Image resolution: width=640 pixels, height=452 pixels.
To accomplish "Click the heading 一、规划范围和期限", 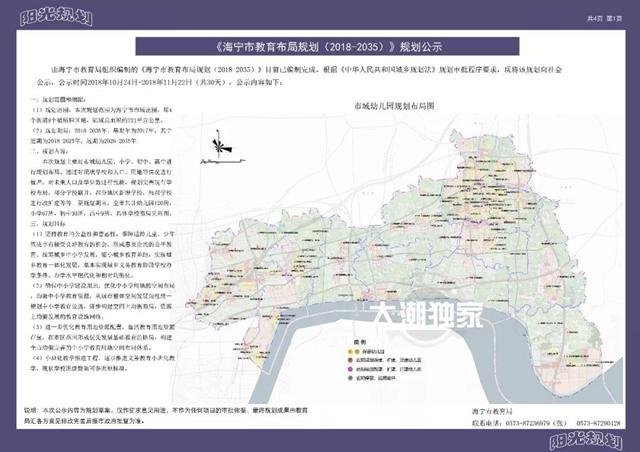I will click(x=58, y=99).
